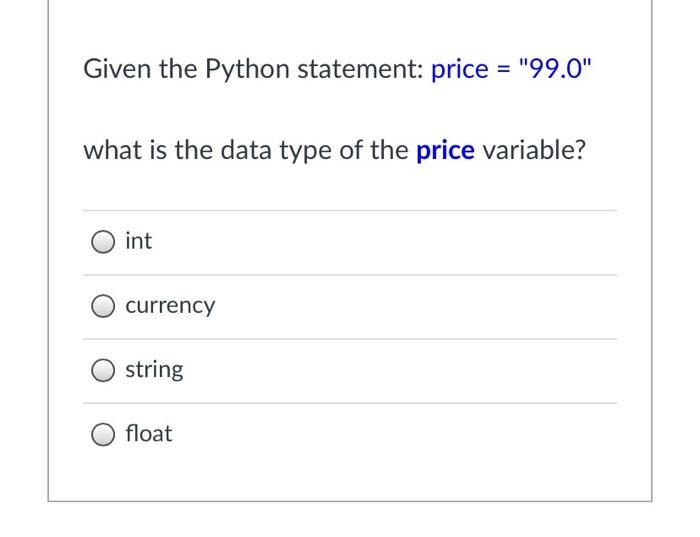The width and height of the screenshot is (700, 537).
Task: Choose the "currency" radio button
Action: coord(105,307)
